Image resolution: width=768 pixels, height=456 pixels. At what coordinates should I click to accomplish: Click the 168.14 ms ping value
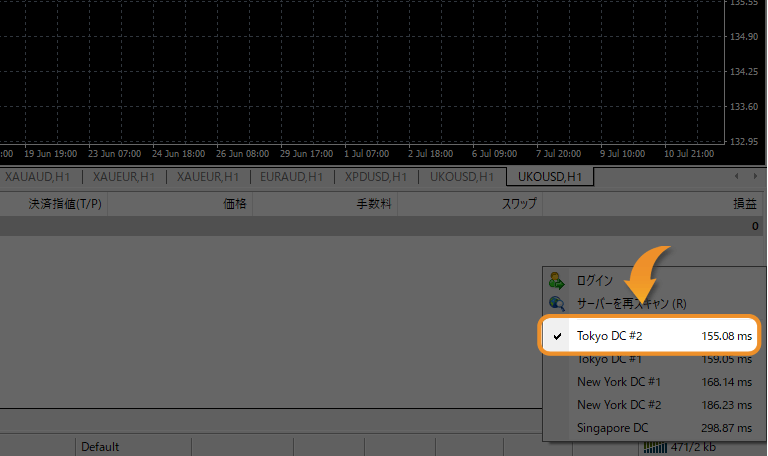point(726,382)
